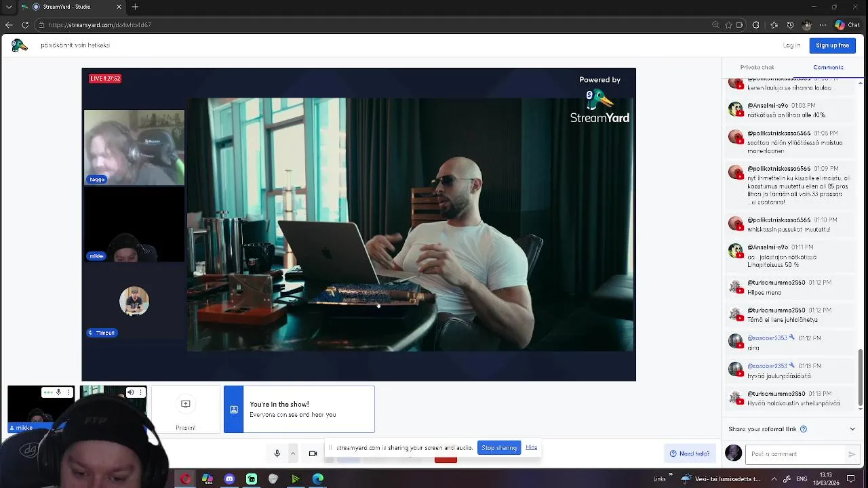Open the green app icon in taskbar
This screenshot has height=488, width=868.
[252, 479]
